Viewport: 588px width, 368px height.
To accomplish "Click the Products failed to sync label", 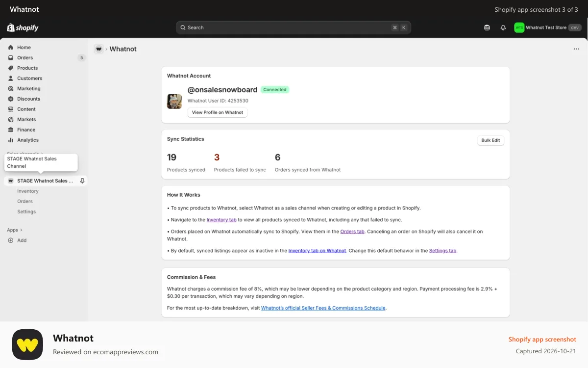I will point(240,170).
